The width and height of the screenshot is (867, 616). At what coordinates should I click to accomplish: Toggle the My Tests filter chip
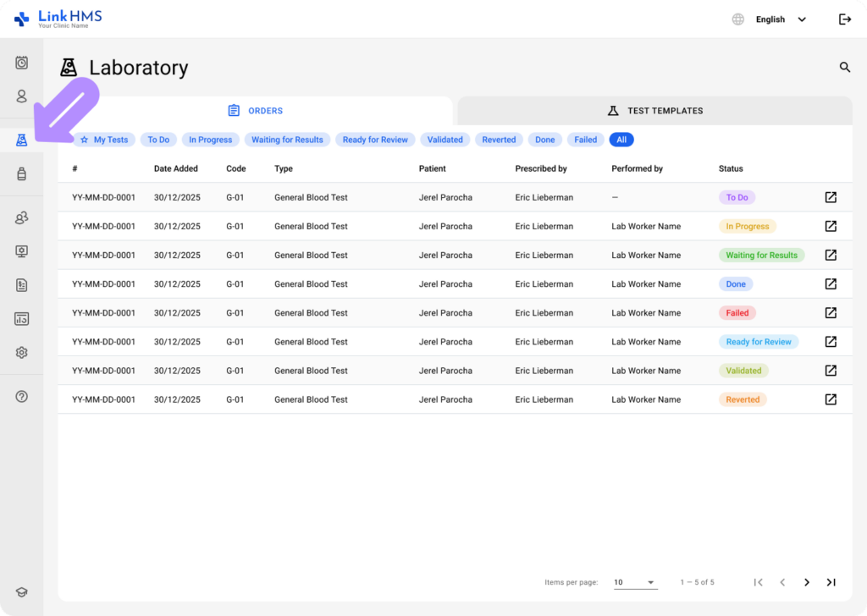click(104, 140)
